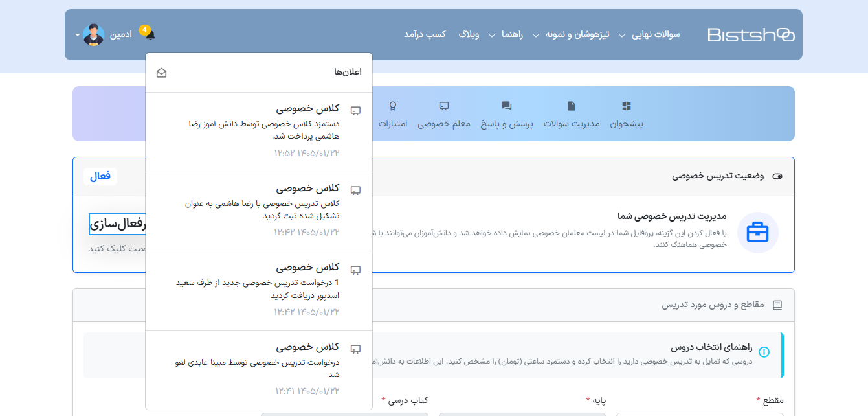Switch to the معلم خصوصی tab

coord(444,115)
